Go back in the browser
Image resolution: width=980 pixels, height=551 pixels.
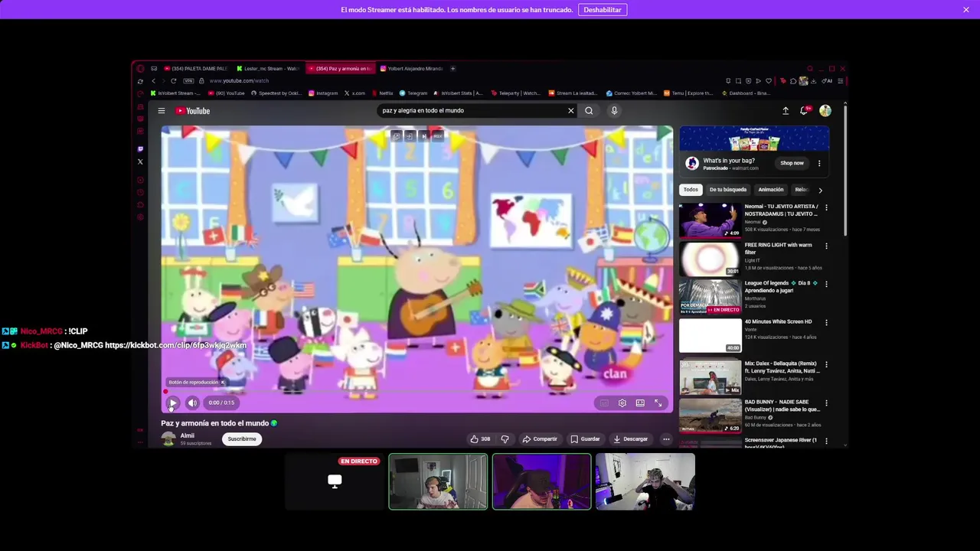(153, 81)
